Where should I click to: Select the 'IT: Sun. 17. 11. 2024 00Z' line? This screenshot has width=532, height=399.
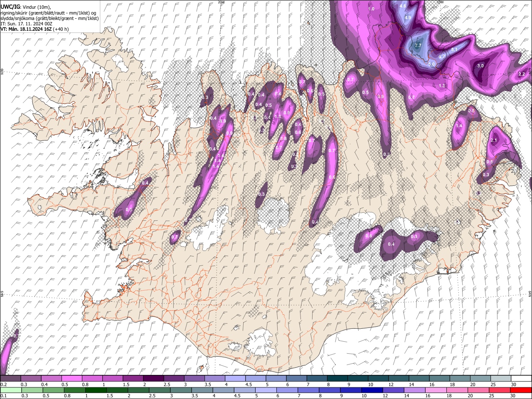point(27,24)
